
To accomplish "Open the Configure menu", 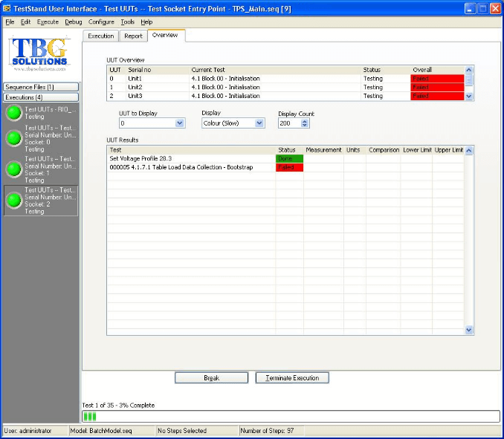I will click(x=101, y=22).
